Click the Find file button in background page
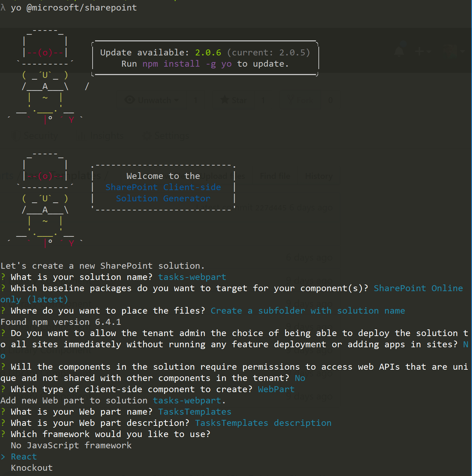472x476 pixels. tap(275, 176)
